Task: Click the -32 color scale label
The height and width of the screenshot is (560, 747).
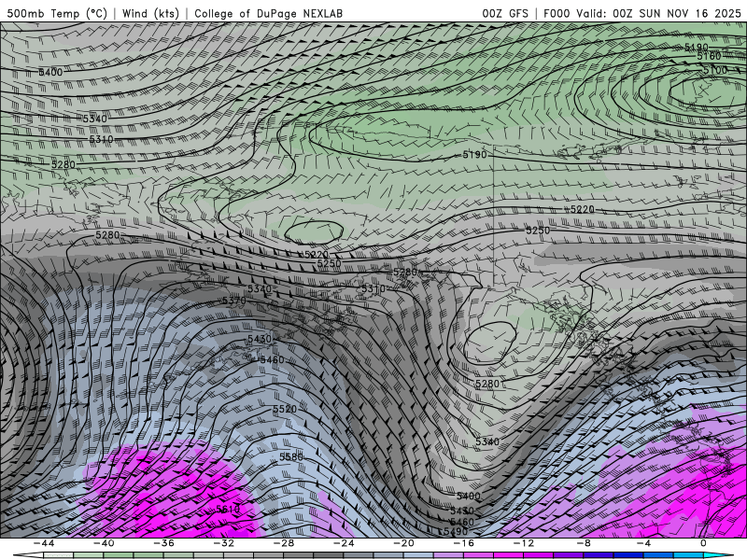Action: (x=223, y=543)
